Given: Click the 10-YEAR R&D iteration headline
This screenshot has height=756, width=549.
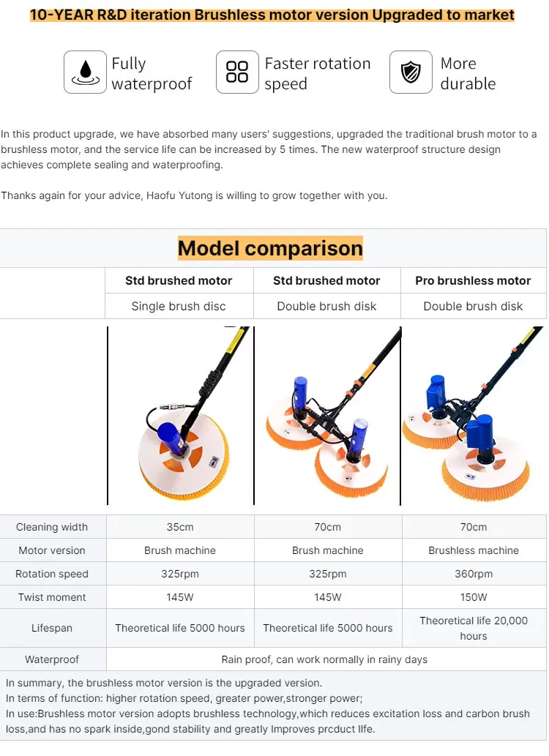Looking at the screenshot, I should point(272,15).
